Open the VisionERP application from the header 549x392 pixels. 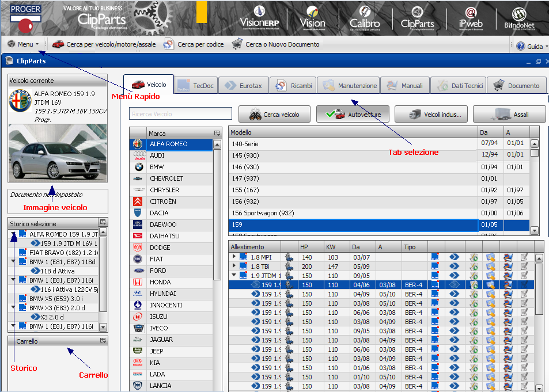259,17
